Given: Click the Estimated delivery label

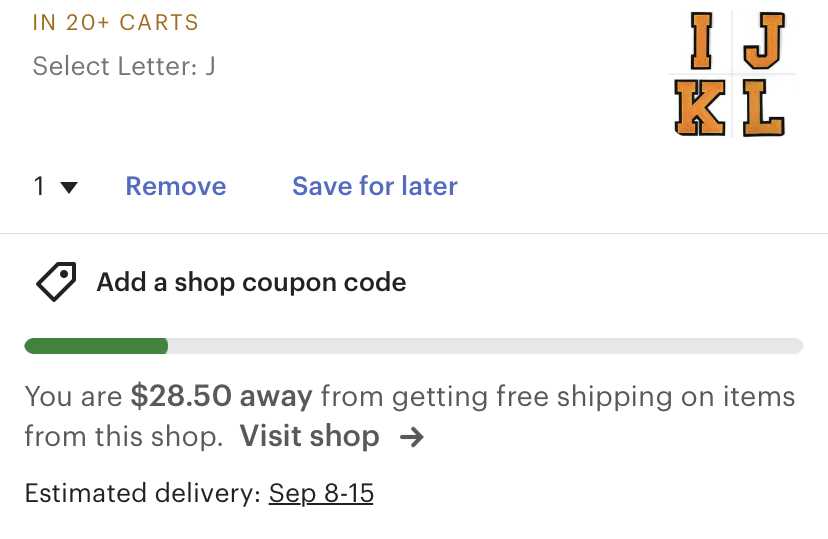Looking at the screenshot, I should [143, 493].
